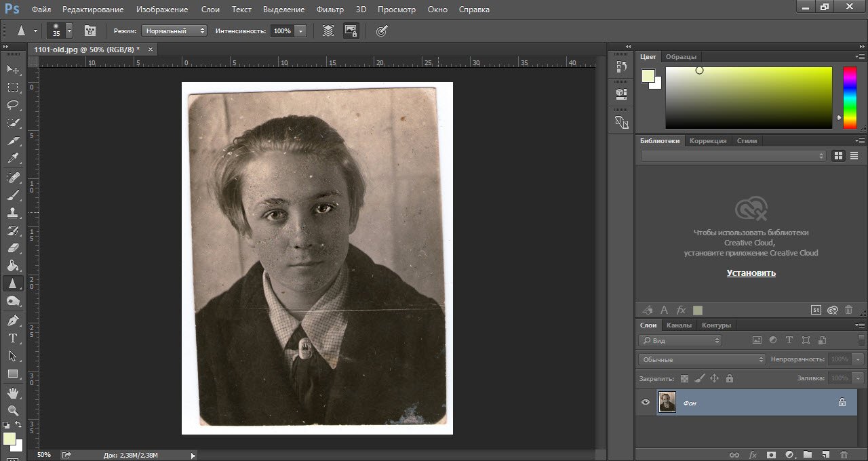Expand the Обычные layer blend mode dropdown
Image resolution: width=868 pixels, height=461 pixels.
point(702,359)
